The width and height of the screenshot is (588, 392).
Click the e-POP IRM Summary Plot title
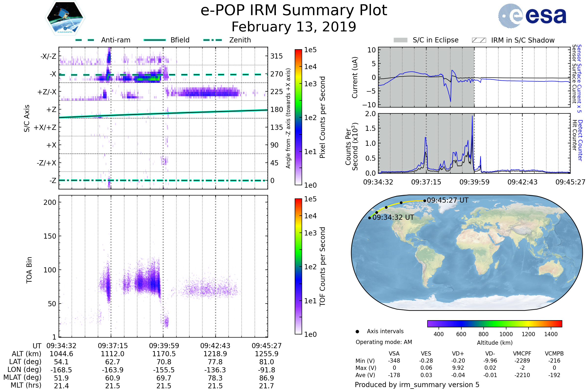pos(294,11)
